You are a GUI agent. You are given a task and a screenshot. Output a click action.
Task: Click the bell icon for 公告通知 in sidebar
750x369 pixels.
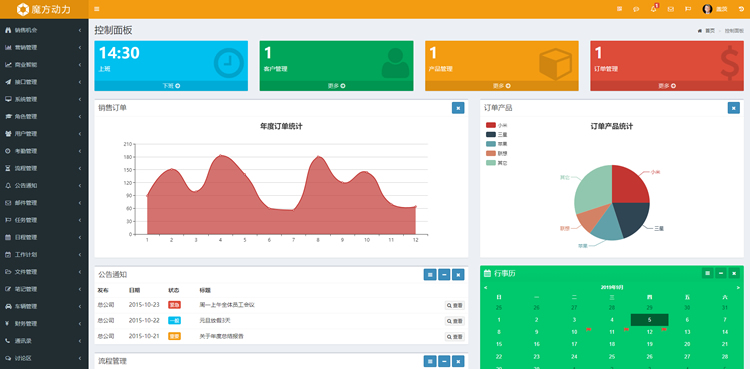(x=8, y=185)
